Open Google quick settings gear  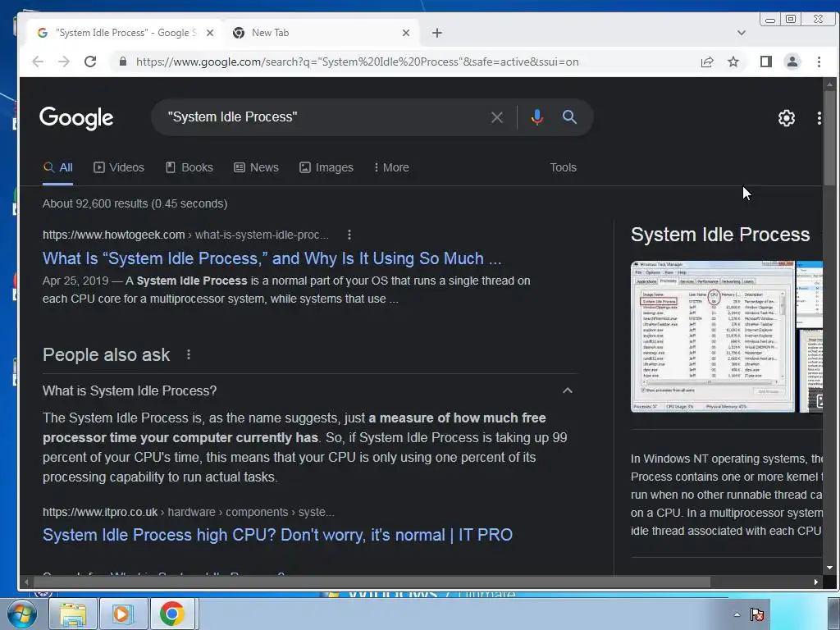click(x=787, y=118)
